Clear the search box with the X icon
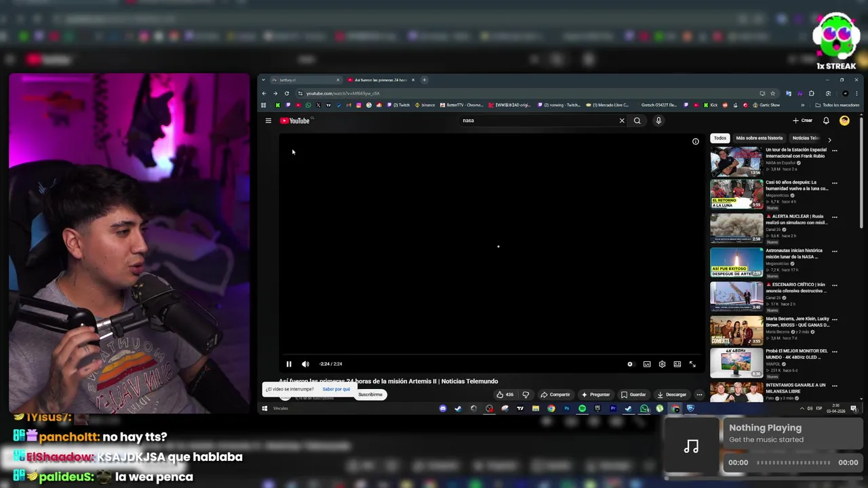The image size is (868, 488). click(622, 121)
